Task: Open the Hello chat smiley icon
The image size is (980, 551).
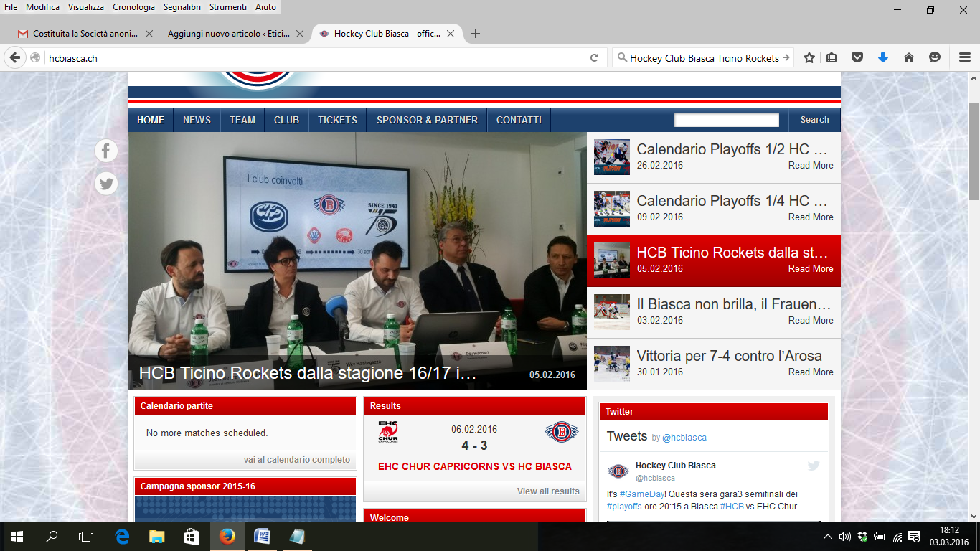Action: pyautogui.click(x=935, y=58)
